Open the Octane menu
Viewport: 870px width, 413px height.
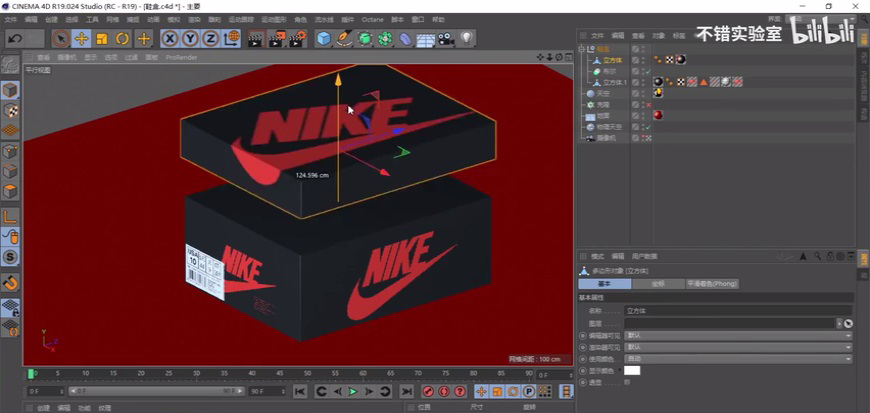click(x=372, y=19)
